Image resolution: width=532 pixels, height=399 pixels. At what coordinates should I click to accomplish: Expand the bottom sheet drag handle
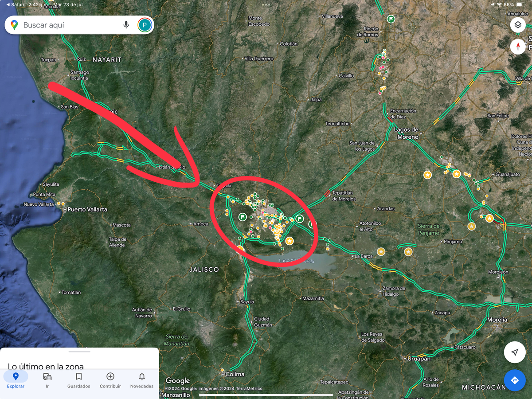pos(79,352)
